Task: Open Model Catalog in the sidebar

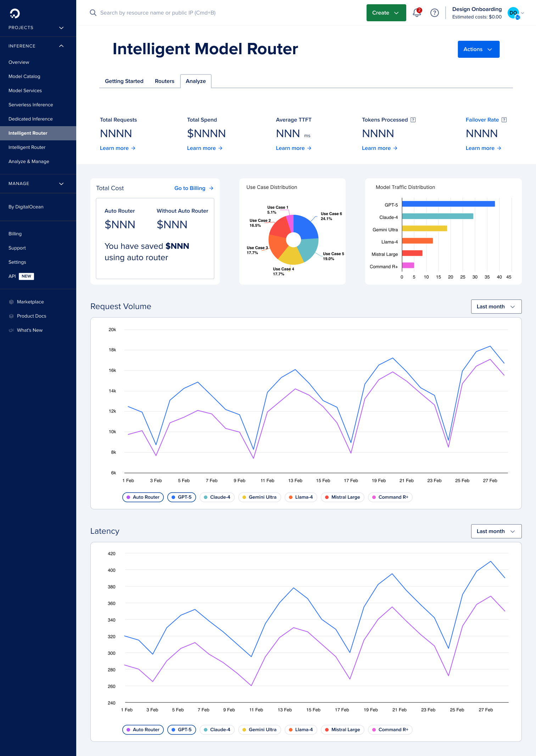Action: tap(38, 77)
